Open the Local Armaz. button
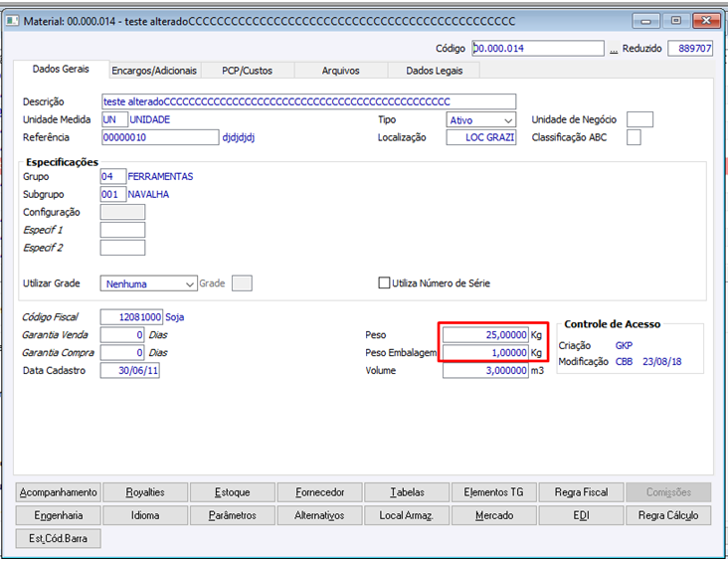This screenshot has height=562, width=728. 407,515
